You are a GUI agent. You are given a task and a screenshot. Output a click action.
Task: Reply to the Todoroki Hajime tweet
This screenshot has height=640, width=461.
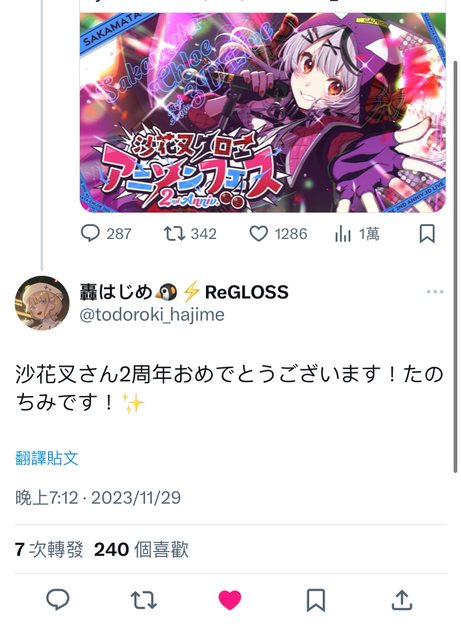(58, 600)
